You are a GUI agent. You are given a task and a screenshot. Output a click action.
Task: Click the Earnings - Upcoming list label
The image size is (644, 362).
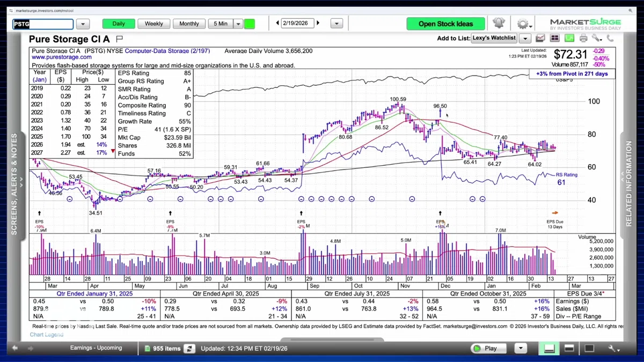point(96,348)
